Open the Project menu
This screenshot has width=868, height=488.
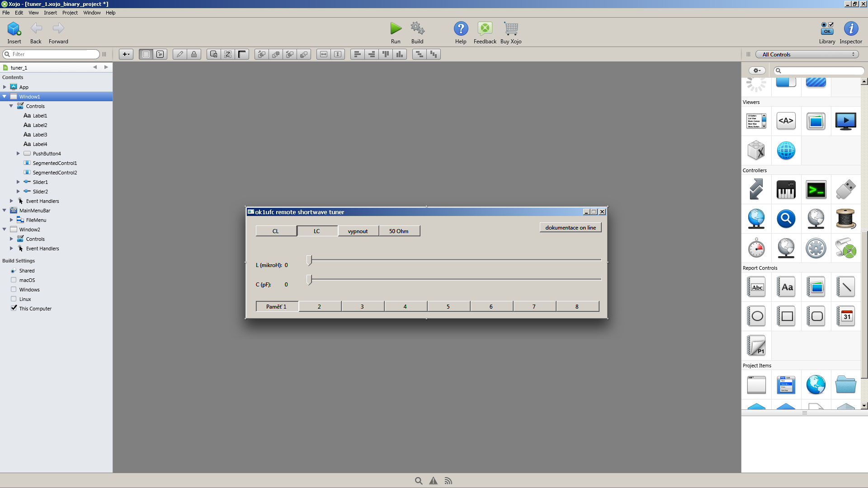tap(70, 13)
